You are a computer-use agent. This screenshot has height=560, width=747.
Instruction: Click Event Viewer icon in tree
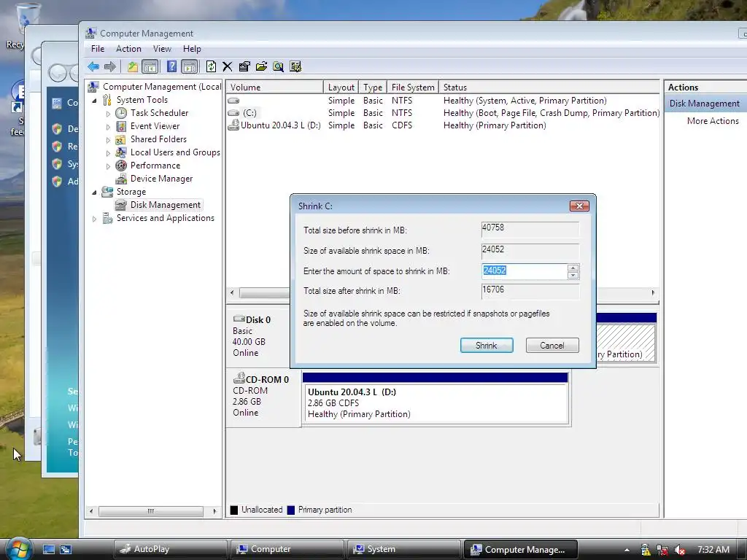click(x=122, y=126)
